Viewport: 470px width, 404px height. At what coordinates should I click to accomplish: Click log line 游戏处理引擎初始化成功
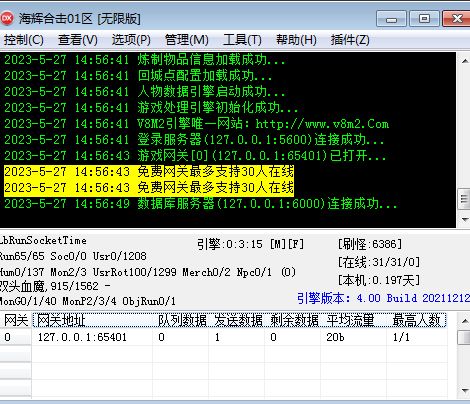point(151,108)
